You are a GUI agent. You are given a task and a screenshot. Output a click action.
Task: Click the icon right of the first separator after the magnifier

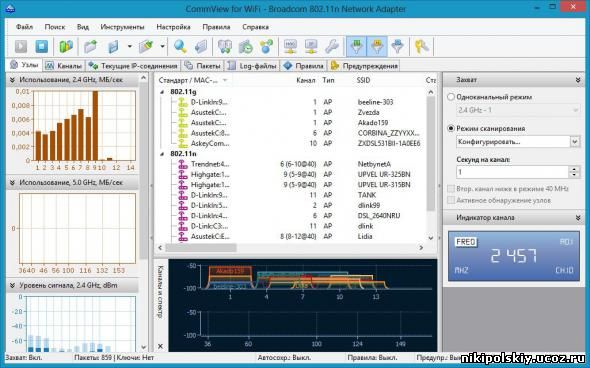click(225, 46)
